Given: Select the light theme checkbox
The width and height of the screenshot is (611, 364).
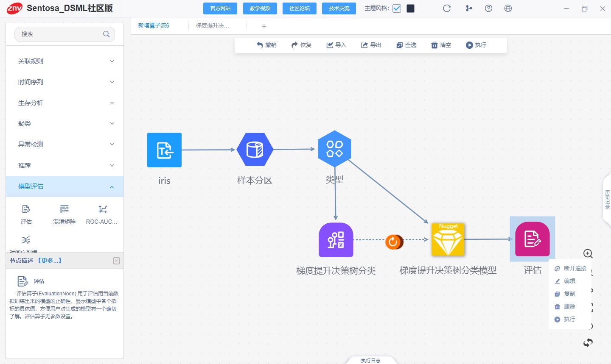Looking at the screenshot, I should point(397,8).
